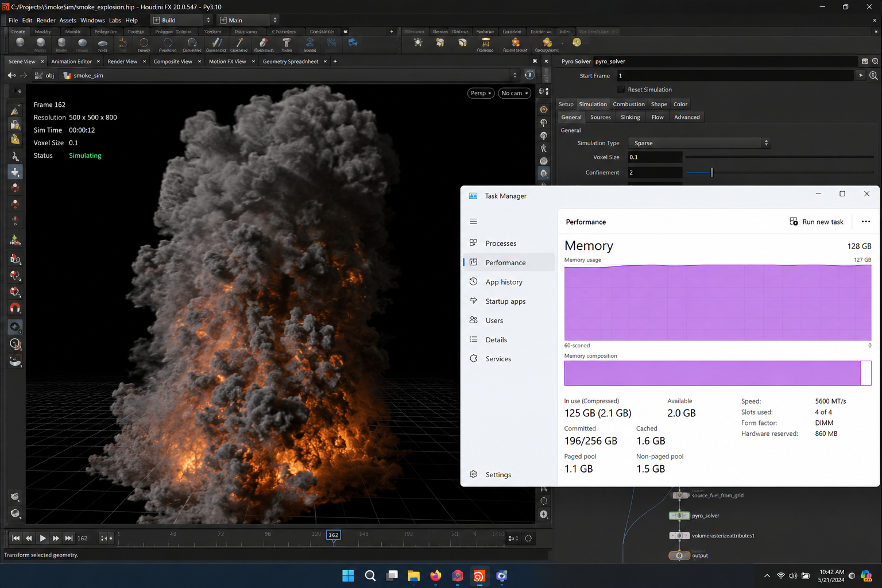Open the Build desktop dropdown
This screenshot has height=588, width=882.
(181, 20)
